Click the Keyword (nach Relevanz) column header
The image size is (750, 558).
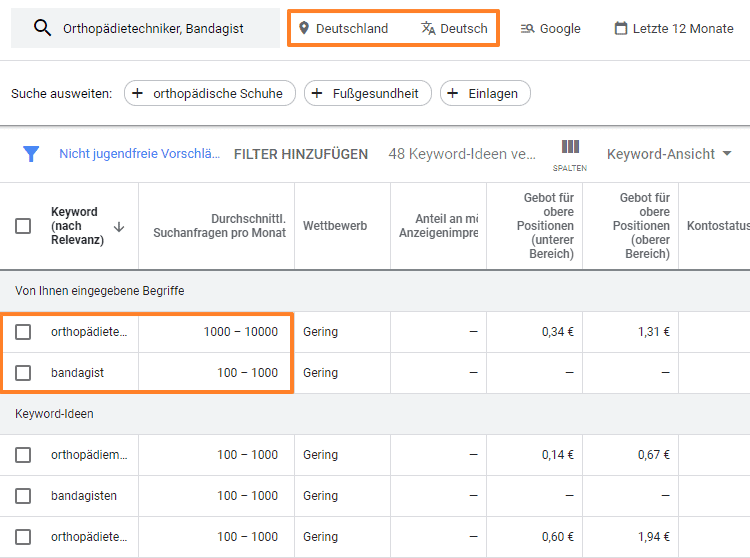[x=77, y=226]
